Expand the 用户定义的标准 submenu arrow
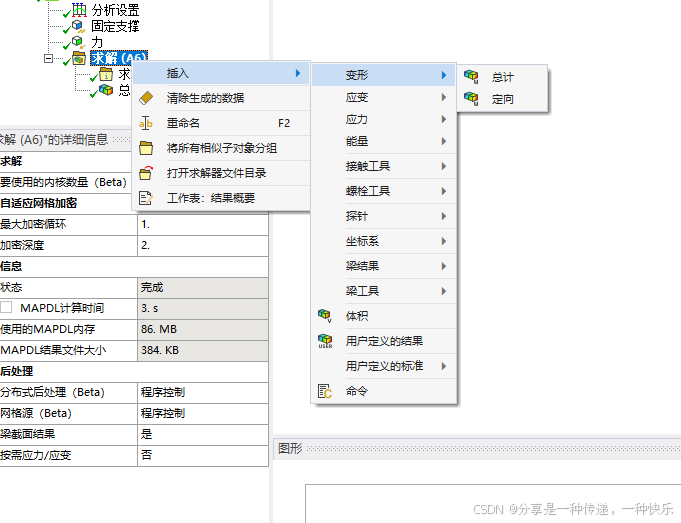The height and width of the screenshot is (523, 681). point(444,366)
